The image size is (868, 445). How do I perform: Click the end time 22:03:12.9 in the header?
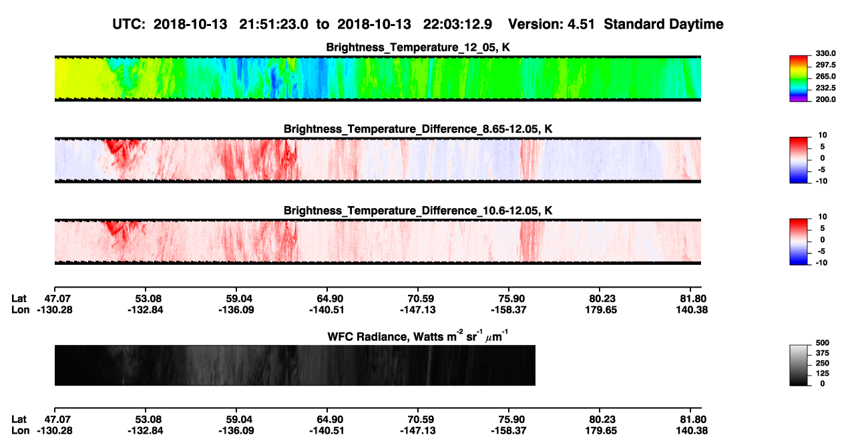[459, 24]
